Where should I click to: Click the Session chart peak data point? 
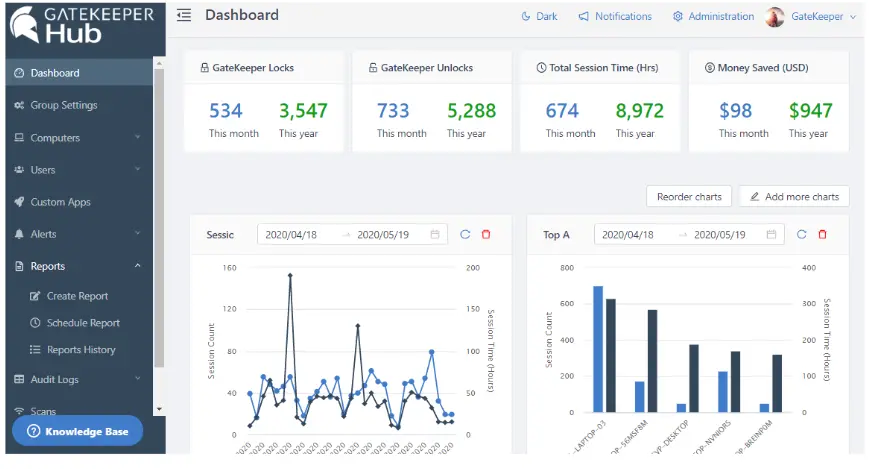(x=290, y=275)
